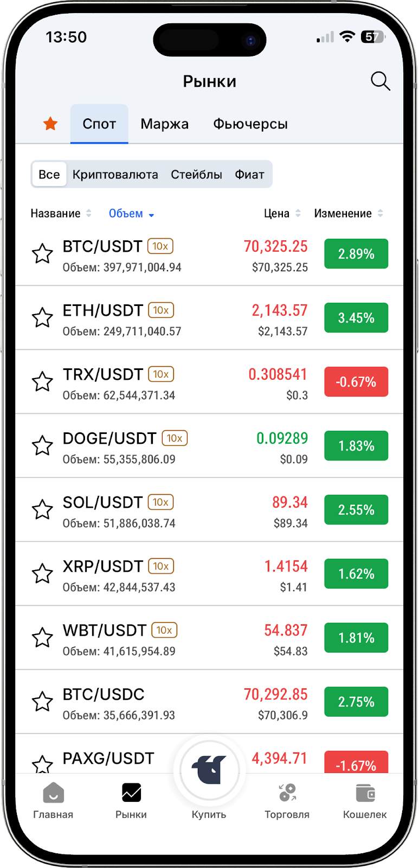Toggle the star for ETH/USDT
The image size is (419, 868).
(x=42, y=318)
